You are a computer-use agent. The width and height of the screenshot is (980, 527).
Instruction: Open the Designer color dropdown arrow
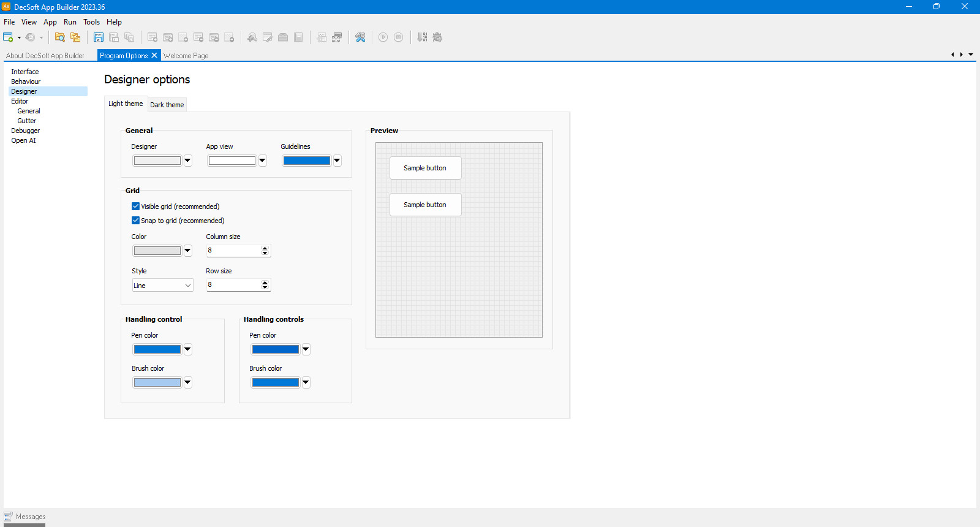188,161
